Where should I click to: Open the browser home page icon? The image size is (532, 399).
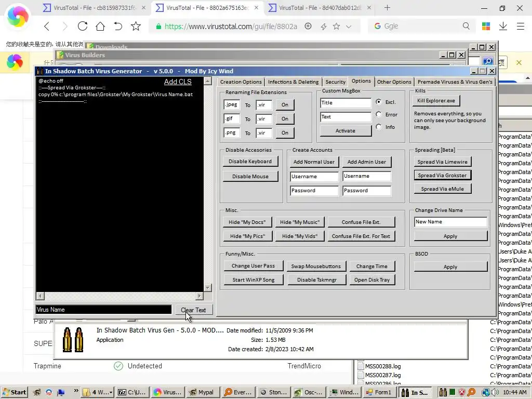pos(100,26)
